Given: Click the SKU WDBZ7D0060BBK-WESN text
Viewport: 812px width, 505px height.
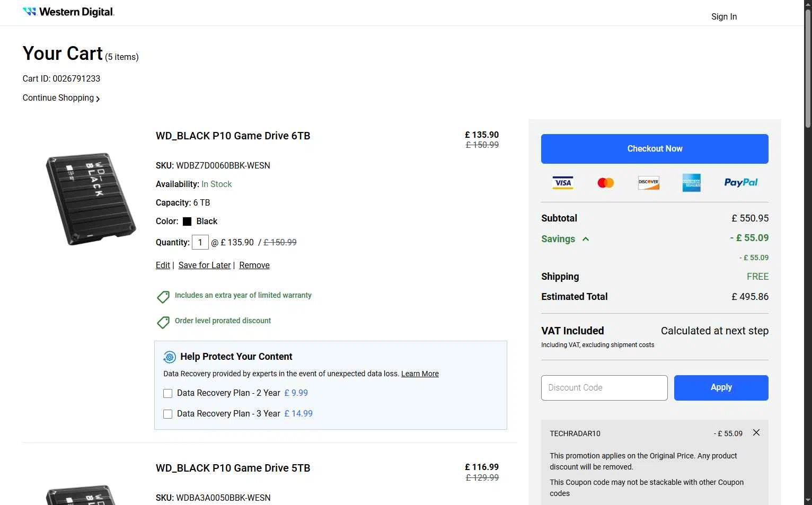Looking at the screenshot, I should click(x=213, y=166).
